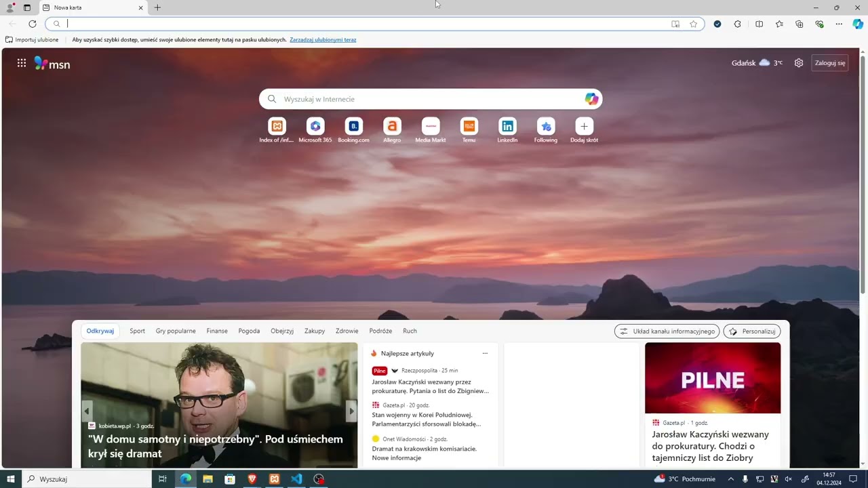The image size is (868, 488).
Task: Open Browser essentials heart icon
Action: point(819,24)
